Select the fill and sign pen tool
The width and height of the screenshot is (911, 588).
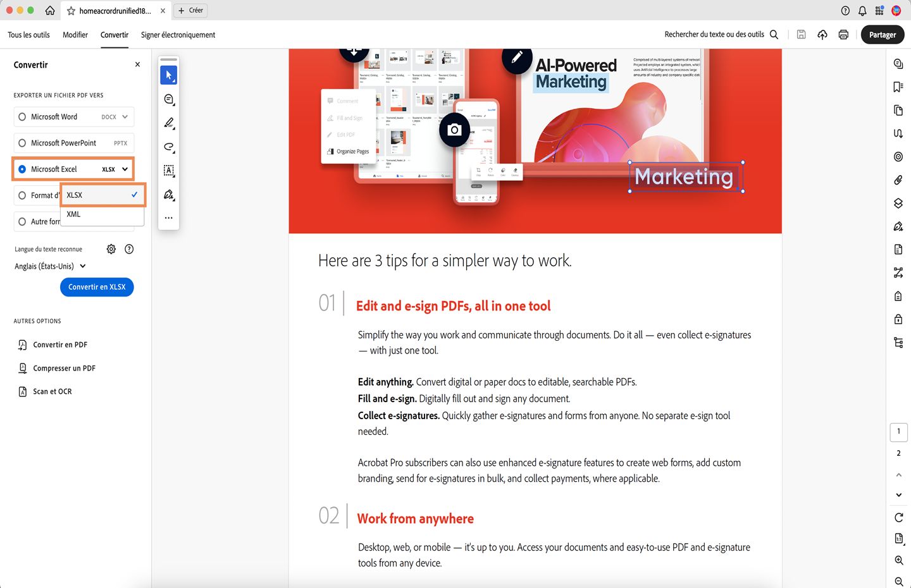click(168, 194)
